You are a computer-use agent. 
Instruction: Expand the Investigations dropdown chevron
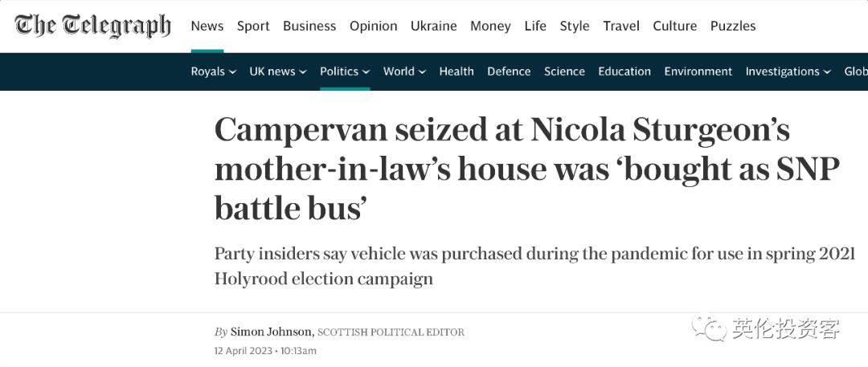coord(825,72)
